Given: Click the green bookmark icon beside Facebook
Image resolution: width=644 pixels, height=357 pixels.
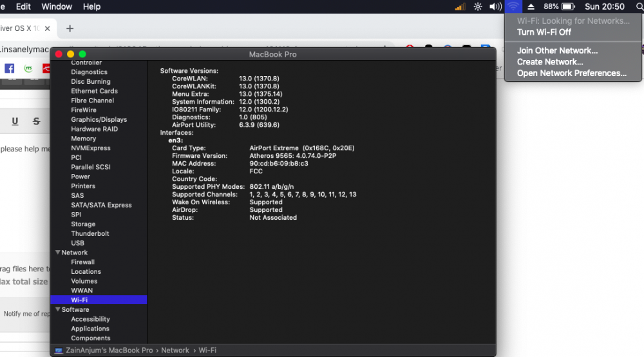Looking at the screenshot, I should click(28, 68).
